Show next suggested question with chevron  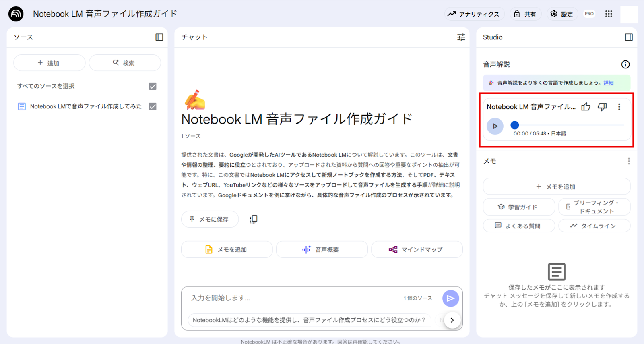pos(452,320)
